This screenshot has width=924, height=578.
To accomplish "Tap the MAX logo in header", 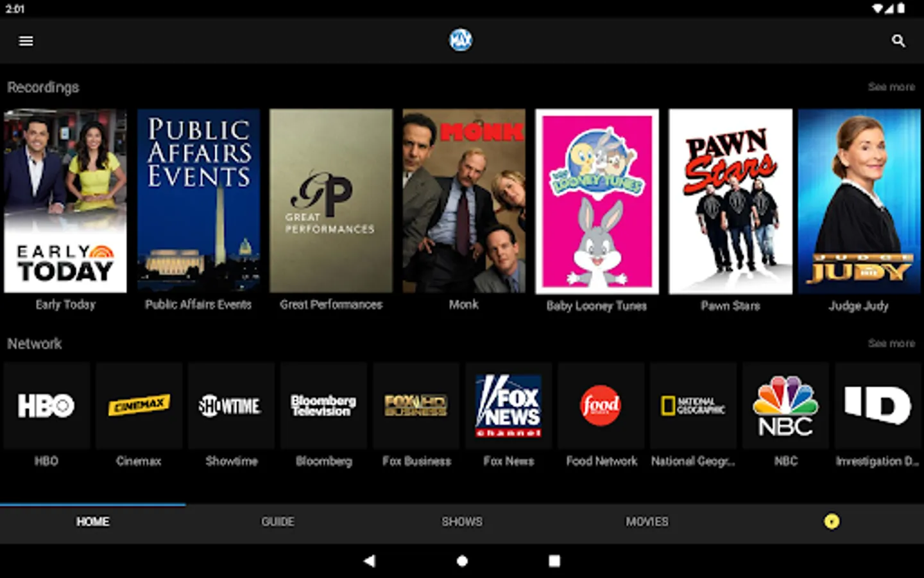I will pos(461,40).
